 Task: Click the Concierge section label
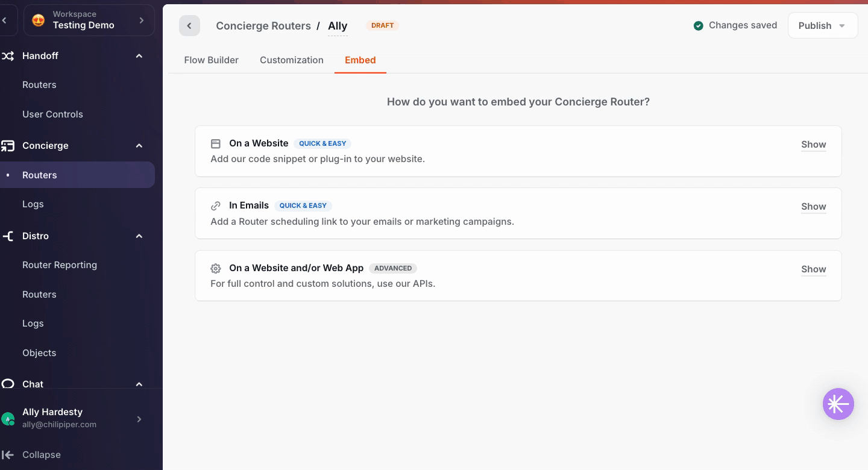45,146
